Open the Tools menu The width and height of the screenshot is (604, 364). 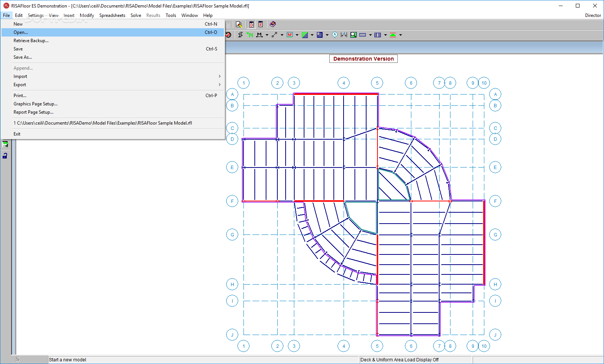pos(171,15)
